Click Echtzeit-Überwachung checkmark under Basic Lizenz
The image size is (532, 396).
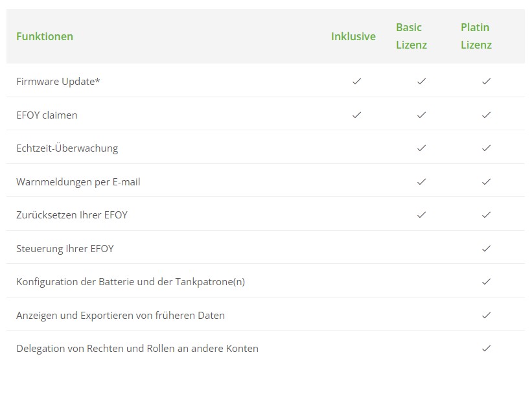coord(421,148)
